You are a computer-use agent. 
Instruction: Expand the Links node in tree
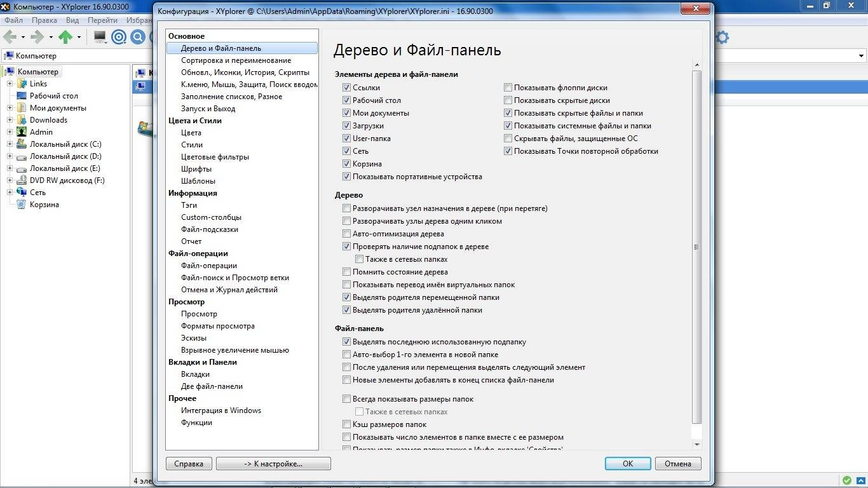(x=10, y=84)
